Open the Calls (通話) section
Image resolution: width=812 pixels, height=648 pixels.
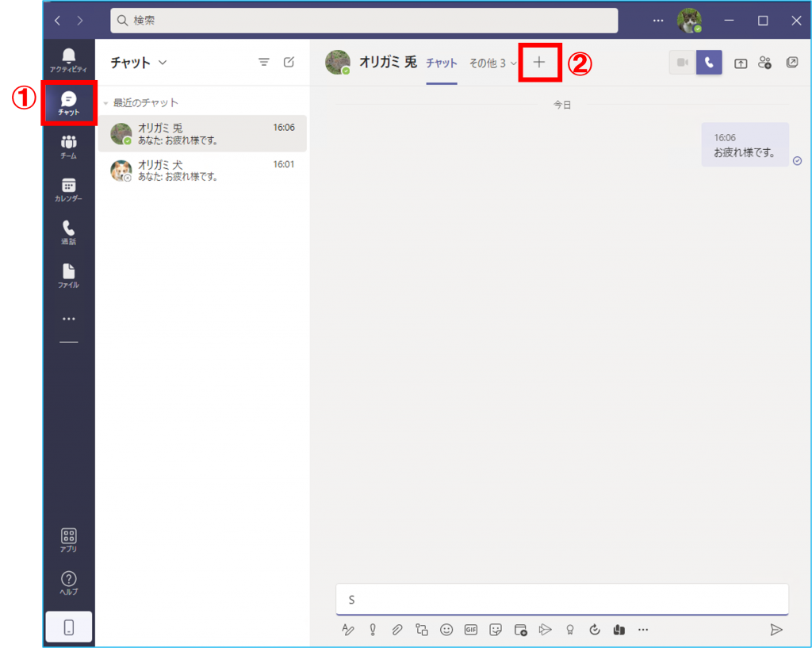click(68, 232)
